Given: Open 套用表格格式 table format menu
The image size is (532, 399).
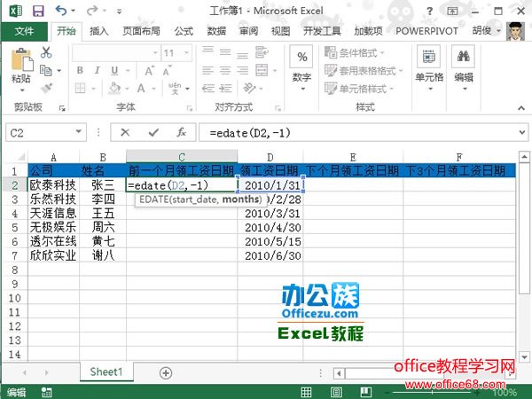Looking at the screenshot, I should pos(364,71).
